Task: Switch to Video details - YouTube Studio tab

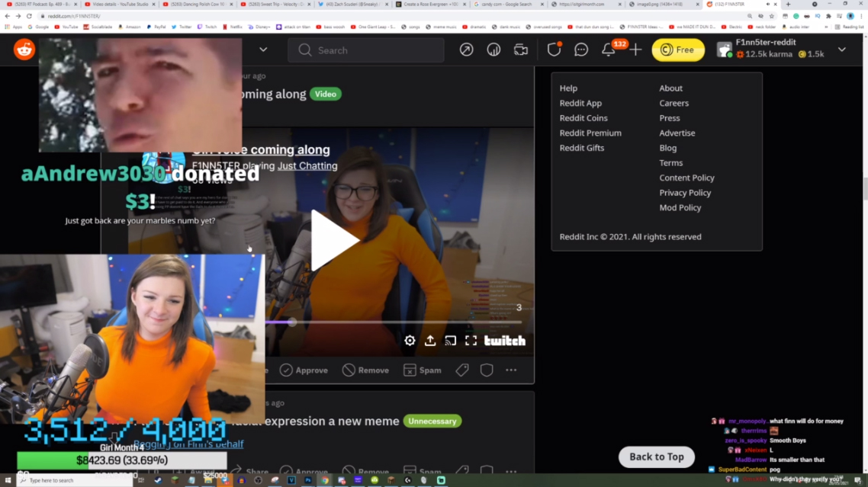Action: coord(119,5)
